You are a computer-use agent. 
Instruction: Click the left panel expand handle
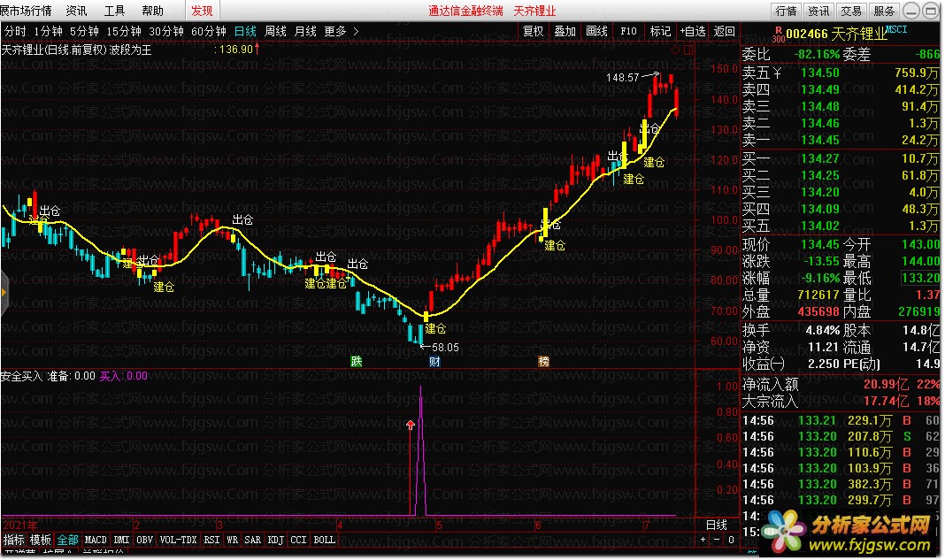(4, 288)
